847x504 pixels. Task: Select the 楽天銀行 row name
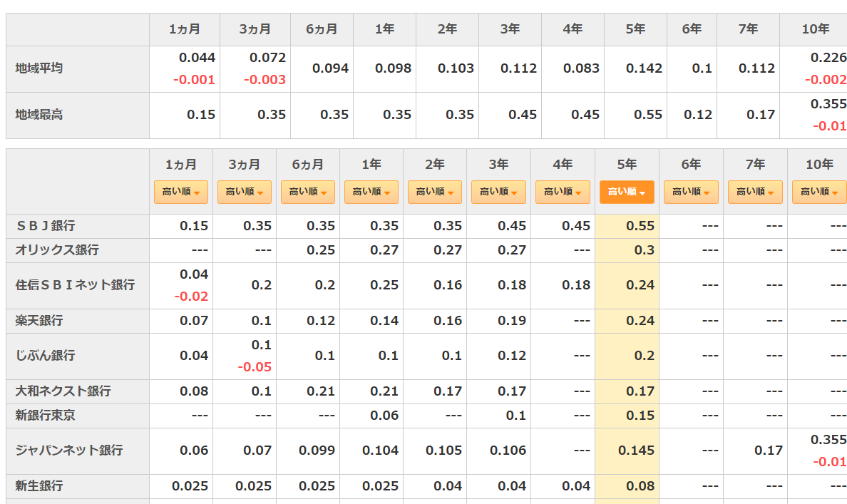pyautogui.click(x=39, y=321)
